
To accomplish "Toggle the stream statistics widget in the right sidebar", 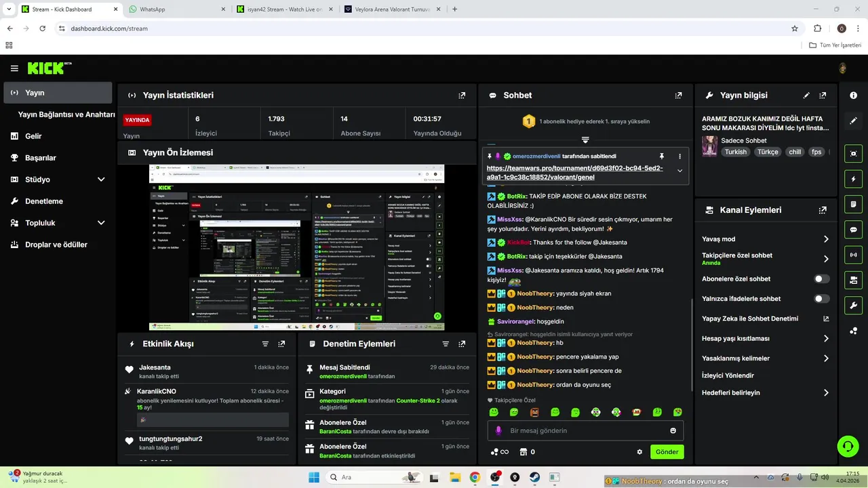I will coord(854,255).
